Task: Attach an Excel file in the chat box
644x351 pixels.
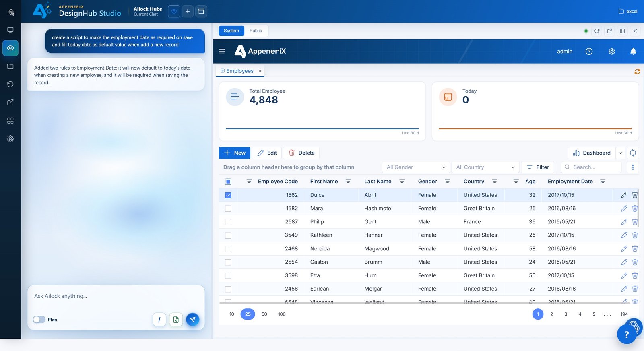Action: pyautogui.click(x=176, y=320)
